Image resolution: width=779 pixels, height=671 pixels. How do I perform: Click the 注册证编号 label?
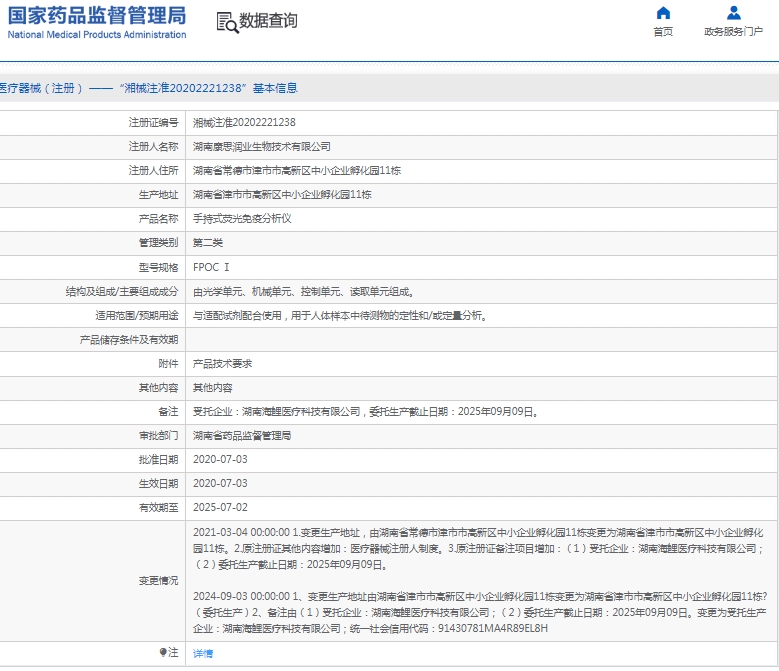tap(153, 122)
